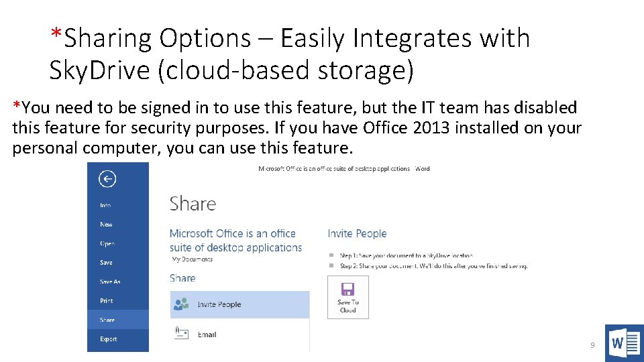The width and height of the screenshot is (644, 362).
Task: Select the Share tab in sidebar
Action: pos(107,320)
